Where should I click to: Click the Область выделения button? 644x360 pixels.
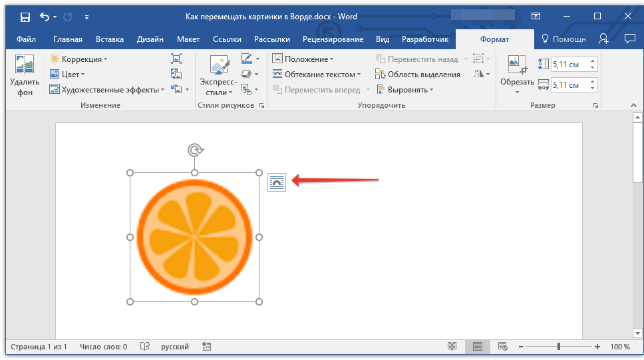coord(418,75)
